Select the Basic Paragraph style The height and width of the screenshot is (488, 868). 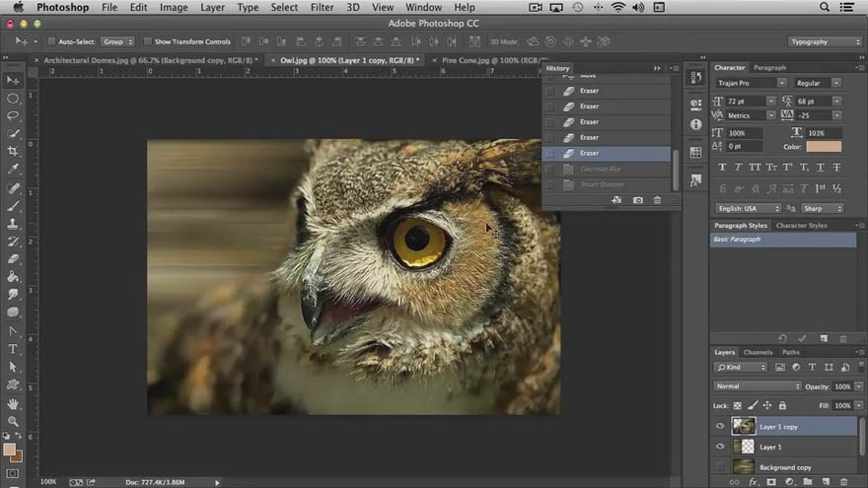(783, 240)
